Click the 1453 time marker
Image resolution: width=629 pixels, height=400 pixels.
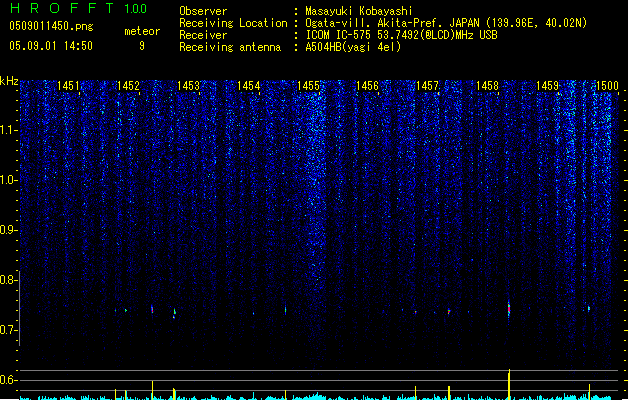188,85
